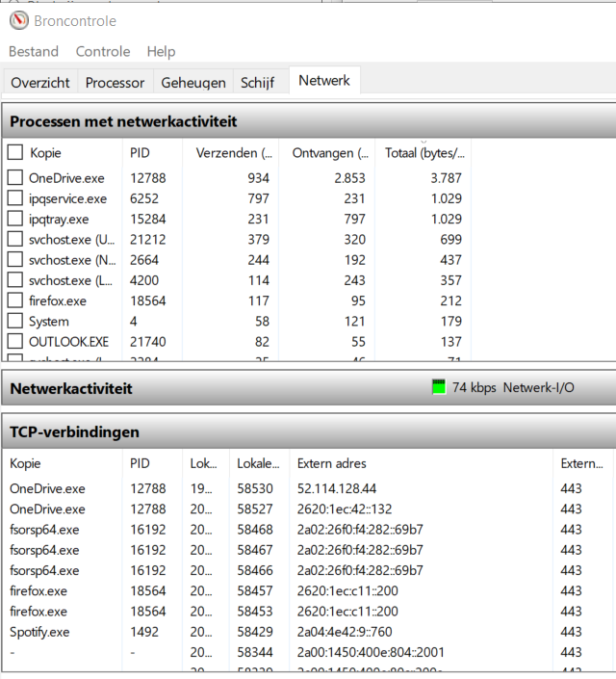Check the firefox.exe process checkbox
616x679 pixels.
point(15,300)
